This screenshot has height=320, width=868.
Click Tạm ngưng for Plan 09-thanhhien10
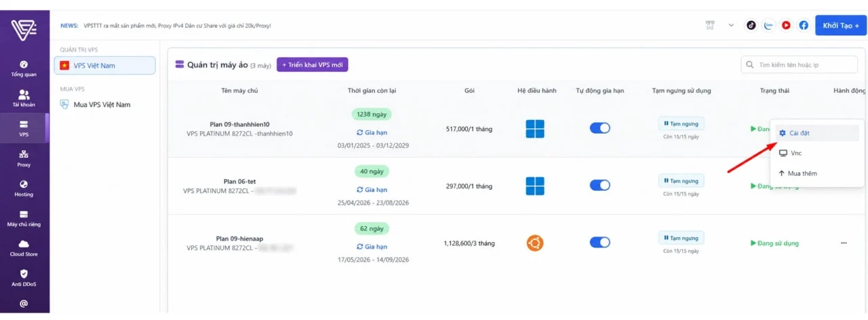pos(681,123)
